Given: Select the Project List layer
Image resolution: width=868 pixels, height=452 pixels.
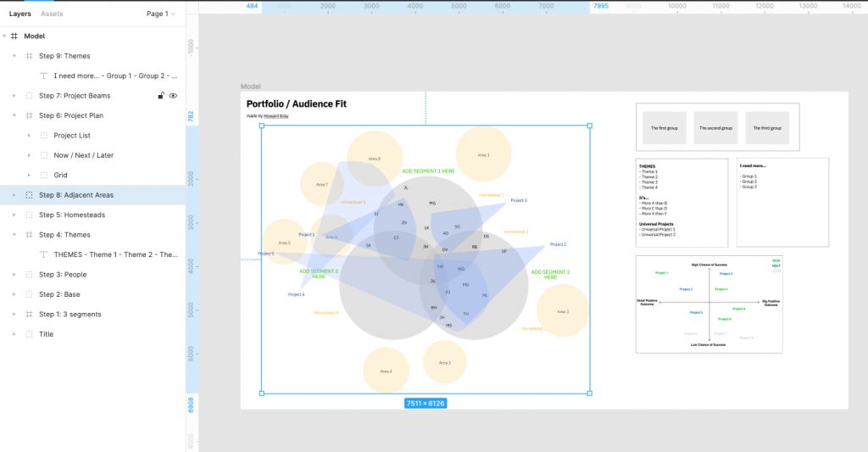Looking at the screenshot, I should (92, 136).
